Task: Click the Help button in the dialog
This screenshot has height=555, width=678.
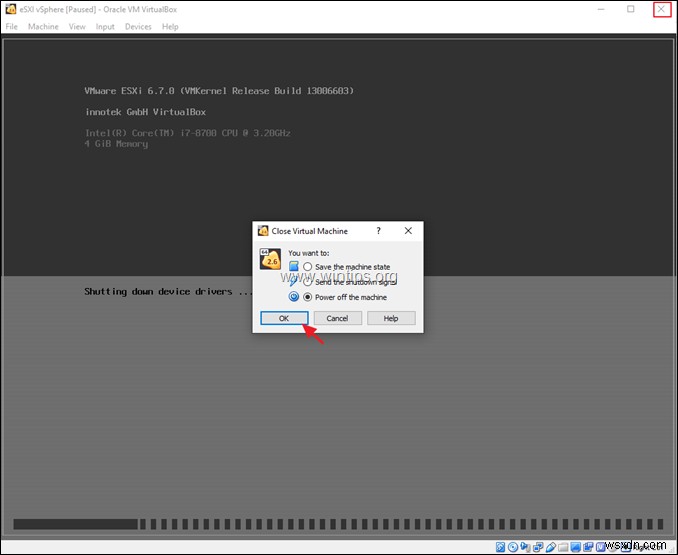Action: click(x=391, y=318)
